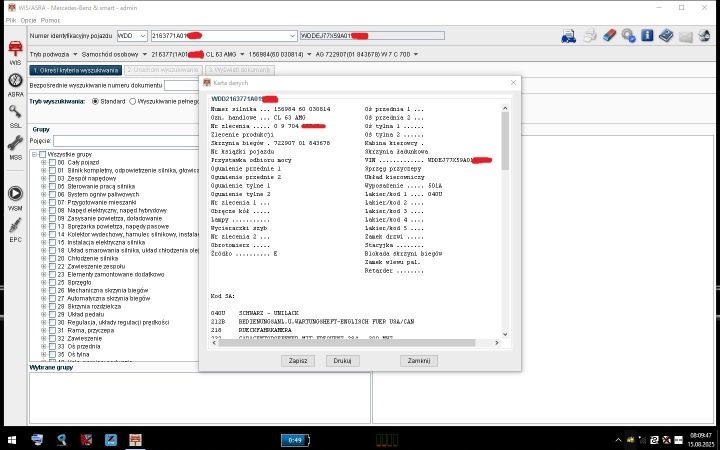Click the Zapisz button in the dialog
The image size is (720, 450).
pos(298,361)
